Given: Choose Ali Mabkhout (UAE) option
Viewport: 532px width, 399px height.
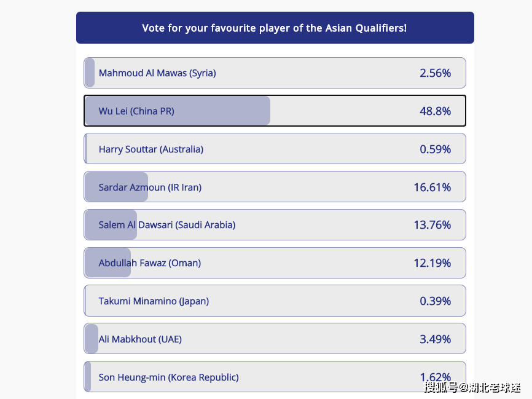Looking at the screenshot, I should point(275,339).
